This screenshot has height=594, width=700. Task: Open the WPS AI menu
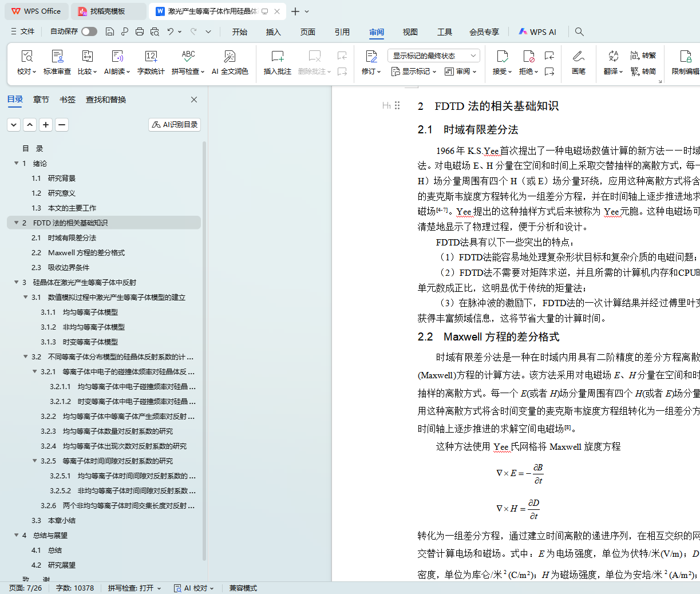point(537,32)
